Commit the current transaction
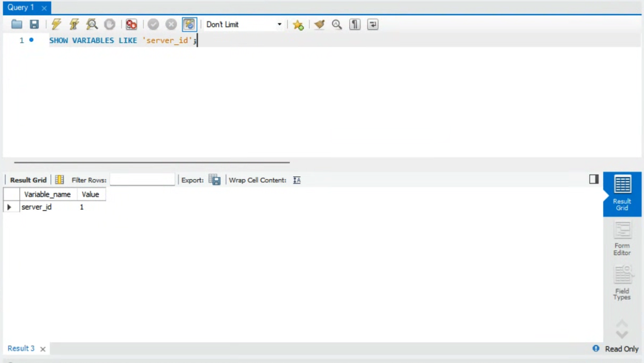644x363 pixels. click(x=153, y=24)
